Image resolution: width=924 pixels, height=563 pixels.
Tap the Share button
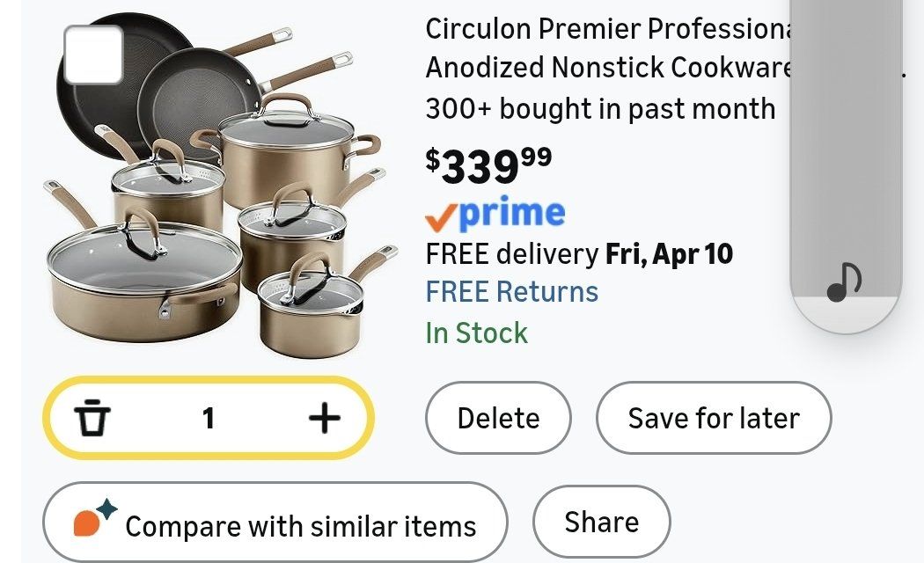tap(601, 523)
